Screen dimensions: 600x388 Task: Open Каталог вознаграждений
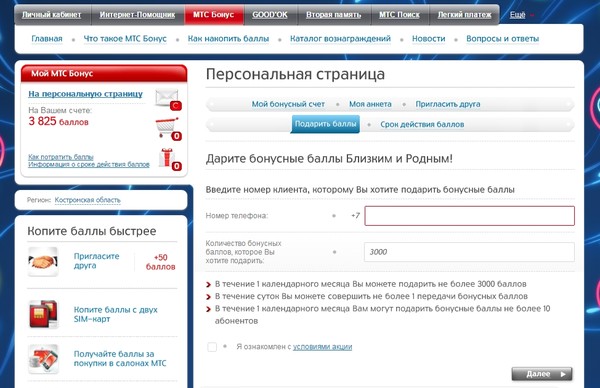(340, 39)
